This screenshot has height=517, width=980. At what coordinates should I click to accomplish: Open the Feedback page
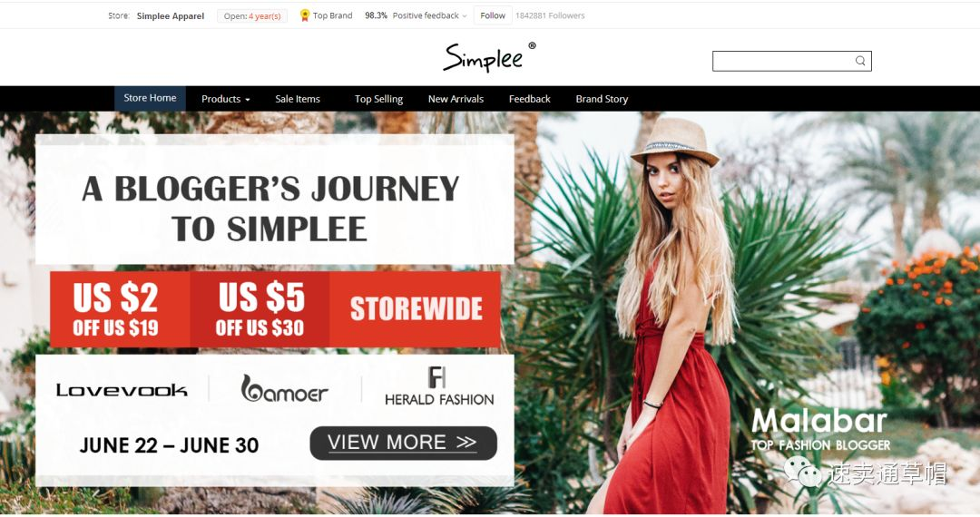point(529,99)
